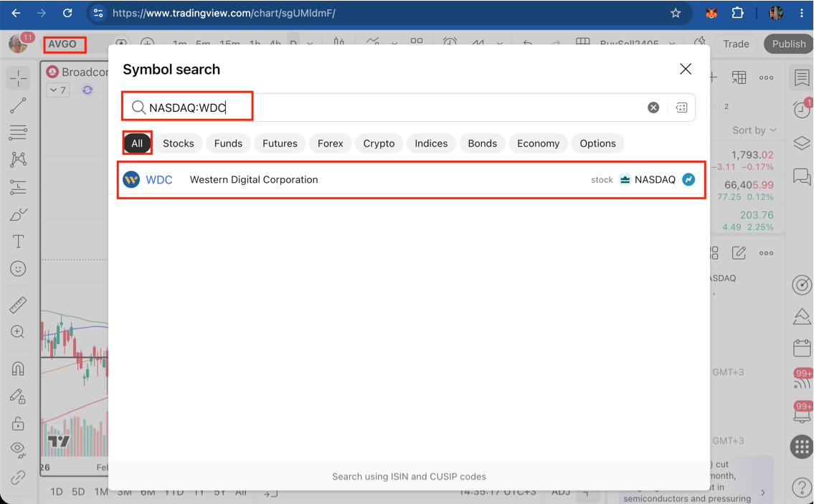Select the trend line drawing tool

[x=18, y=105]
